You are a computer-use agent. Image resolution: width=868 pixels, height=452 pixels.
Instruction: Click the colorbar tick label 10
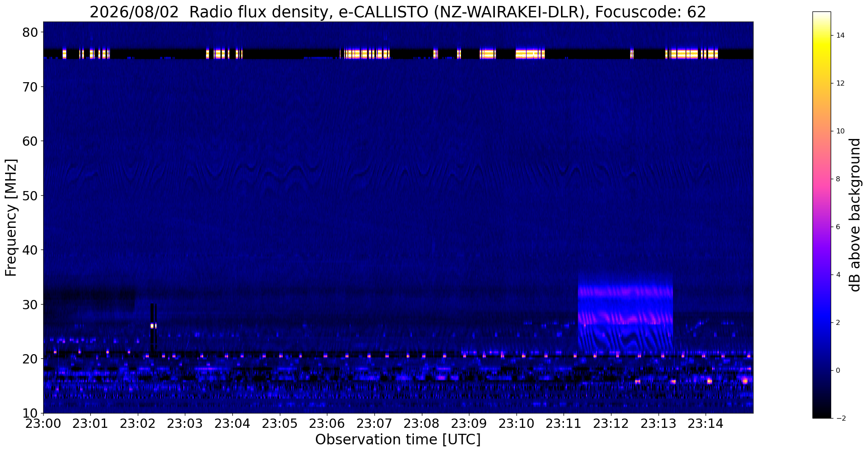pyautogui.click(x=840, y=131)
